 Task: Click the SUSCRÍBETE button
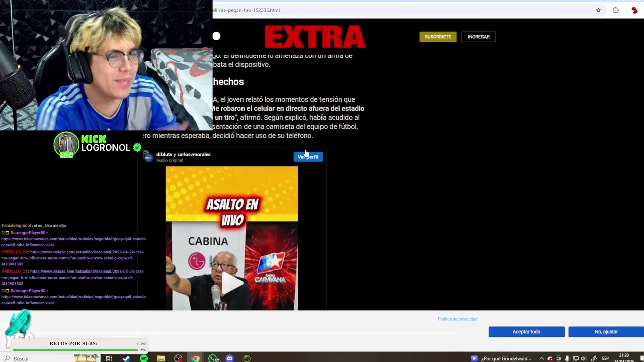(438, 37)
